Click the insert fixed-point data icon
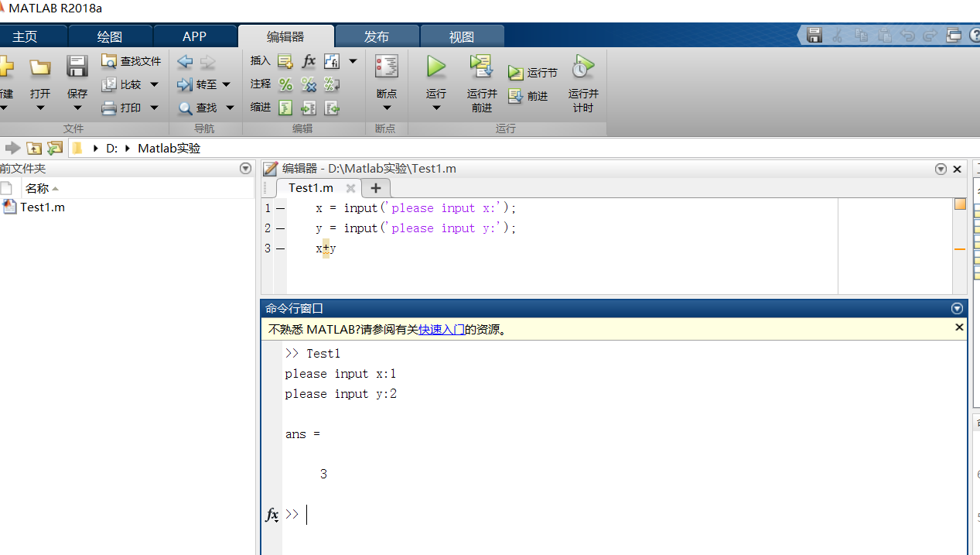Image resolution: width=980 pixels, height=555 pixels. coord(332,61)
